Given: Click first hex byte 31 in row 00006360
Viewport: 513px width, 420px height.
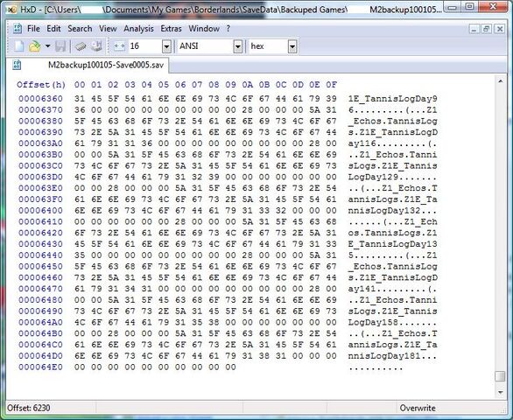Looking at the screenshot, I should point(80,99).
